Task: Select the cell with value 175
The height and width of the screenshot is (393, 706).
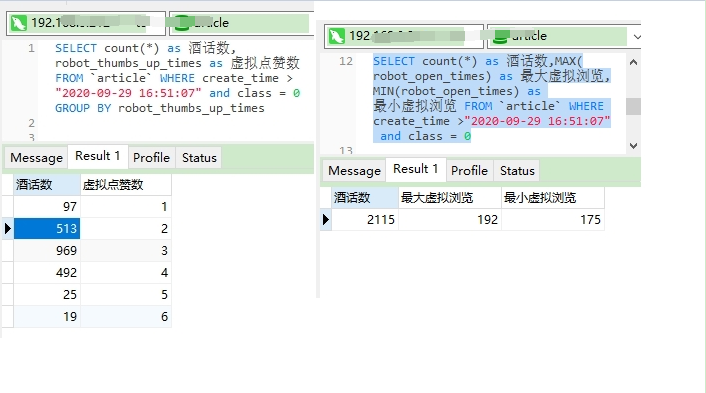Action: point(553,220)
